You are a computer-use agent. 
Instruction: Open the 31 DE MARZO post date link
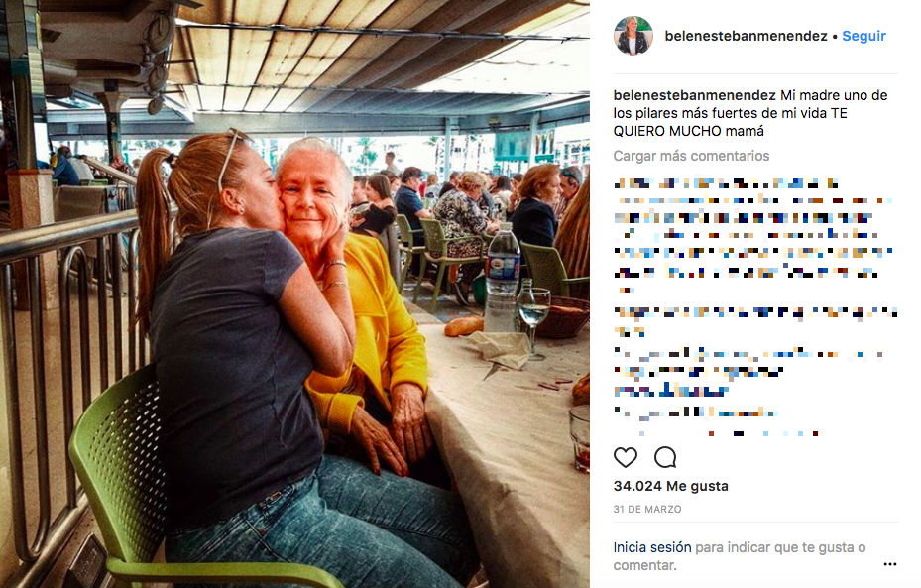click(x=647, y=510)
